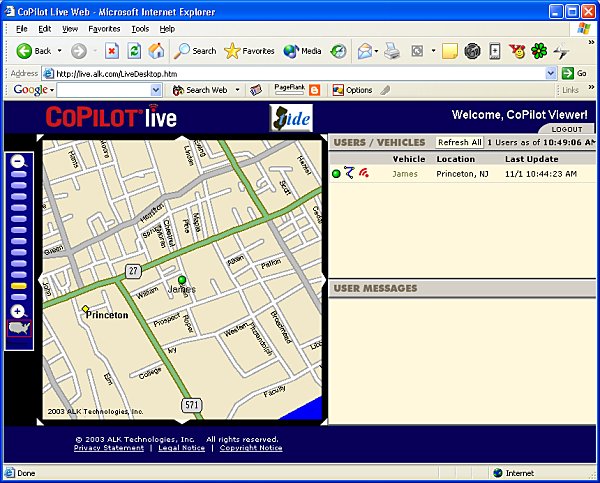This screenshot has width=600, height=483.
Task: Open the Tools menu
Action: coord(140,29)
